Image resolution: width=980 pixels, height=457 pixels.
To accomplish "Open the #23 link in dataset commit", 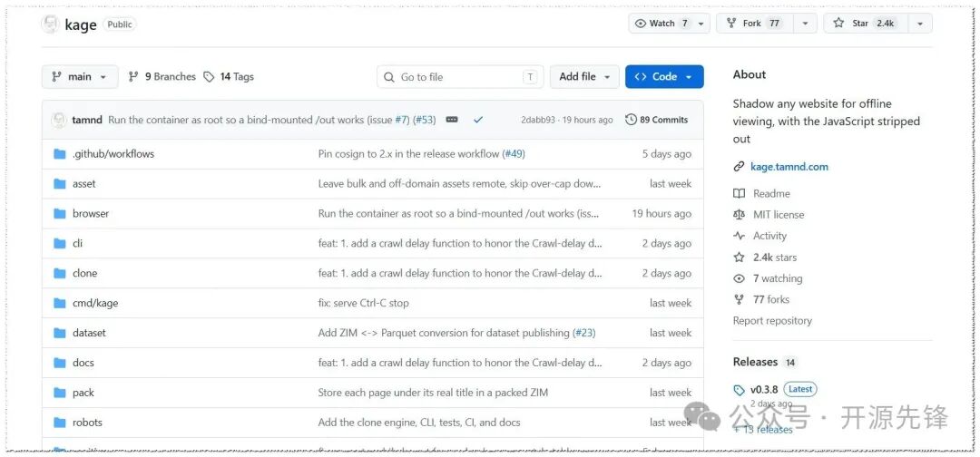I will pyautogui.click(x=583, y=333).
